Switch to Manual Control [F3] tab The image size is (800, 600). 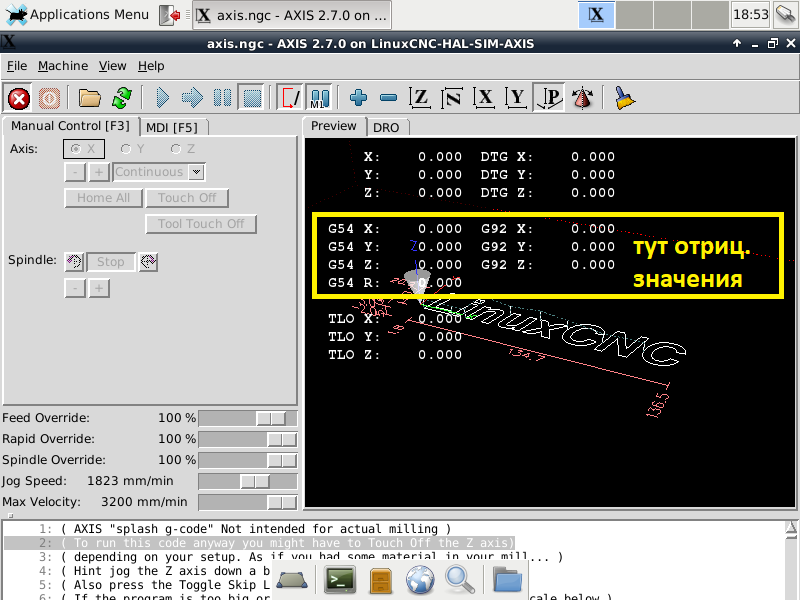coord(70,126)
